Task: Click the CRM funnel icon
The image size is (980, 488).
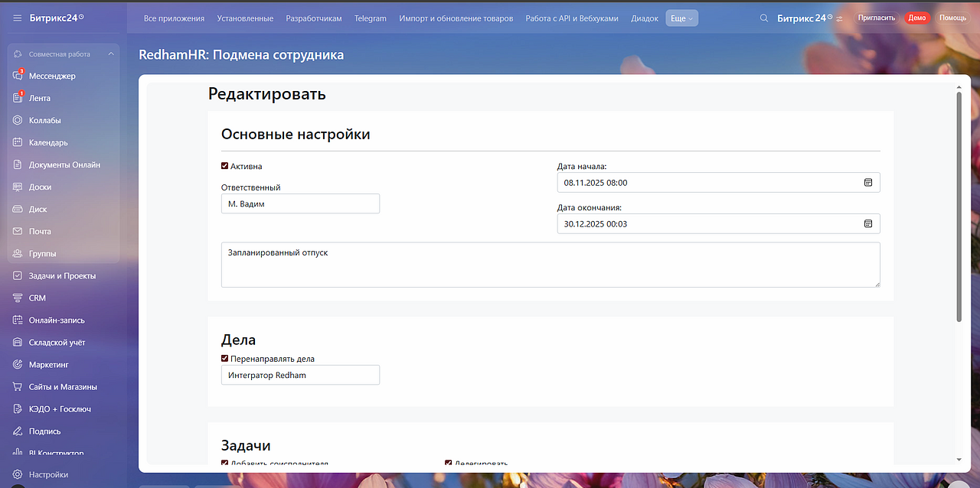Action: pos(18,298)
